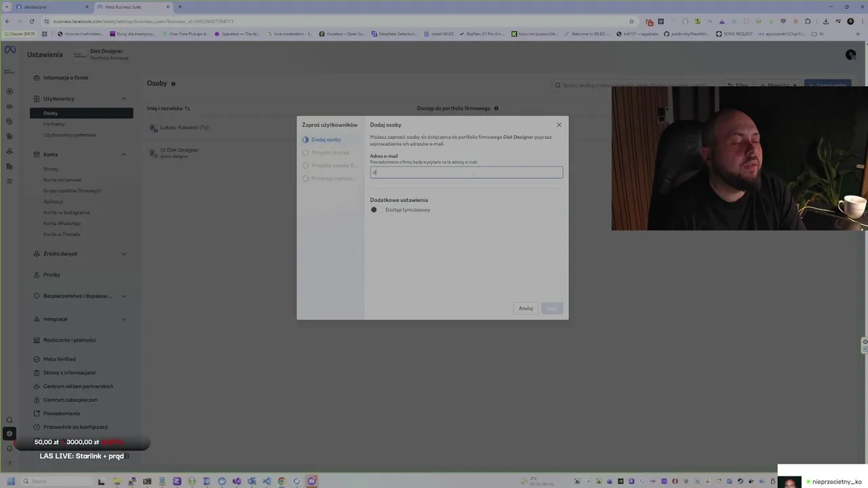Image resolution: width=868 pixels, height=488 pixels.
Task: Click the search icon in left rail
Action: click(9, 420)
